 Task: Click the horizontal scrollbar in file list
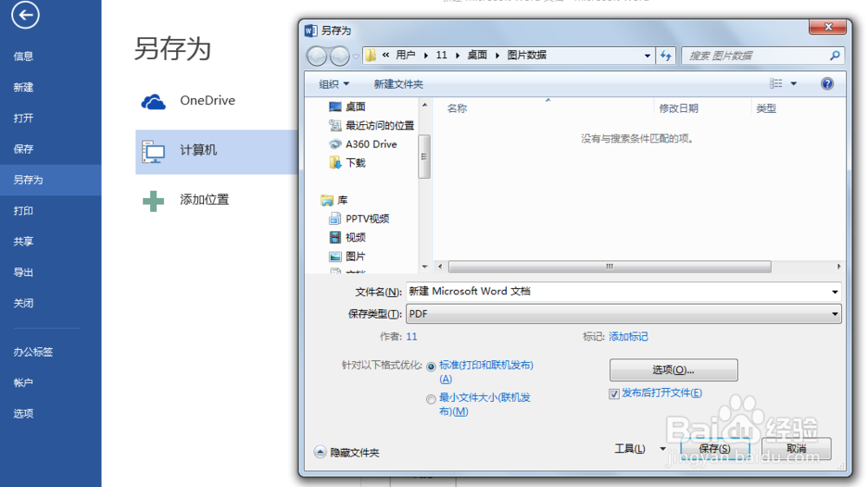(x=609, y=267)
